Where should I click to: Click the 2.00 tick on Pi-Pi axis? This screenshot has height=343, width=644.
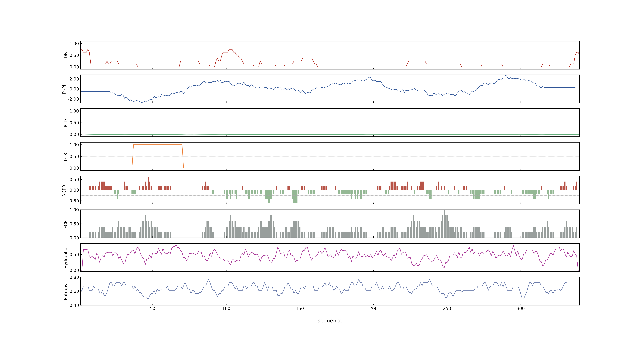[x=74, y=79]
